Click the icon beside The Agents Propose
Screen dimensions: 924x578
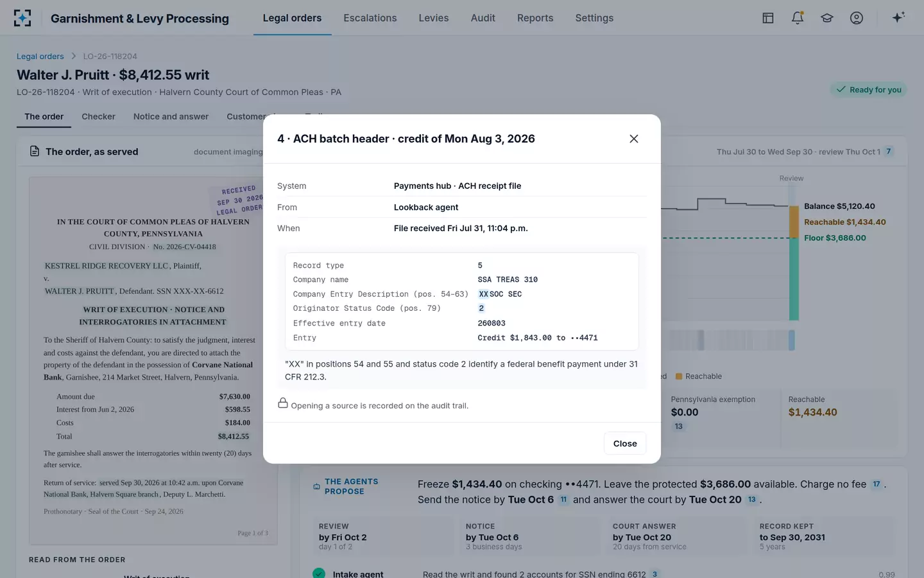[x=316, y=487]
